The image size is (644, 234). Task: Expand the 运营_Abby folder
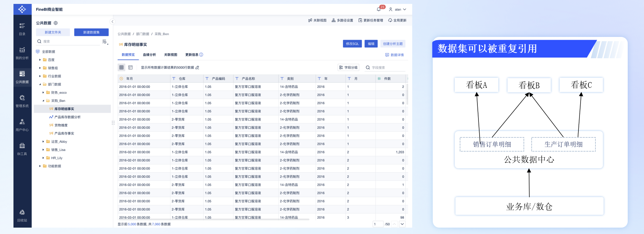[43, 142]
